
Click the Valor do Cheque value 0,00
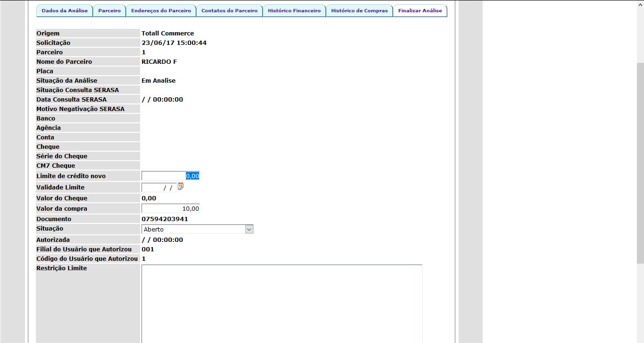tap(149, 198)
